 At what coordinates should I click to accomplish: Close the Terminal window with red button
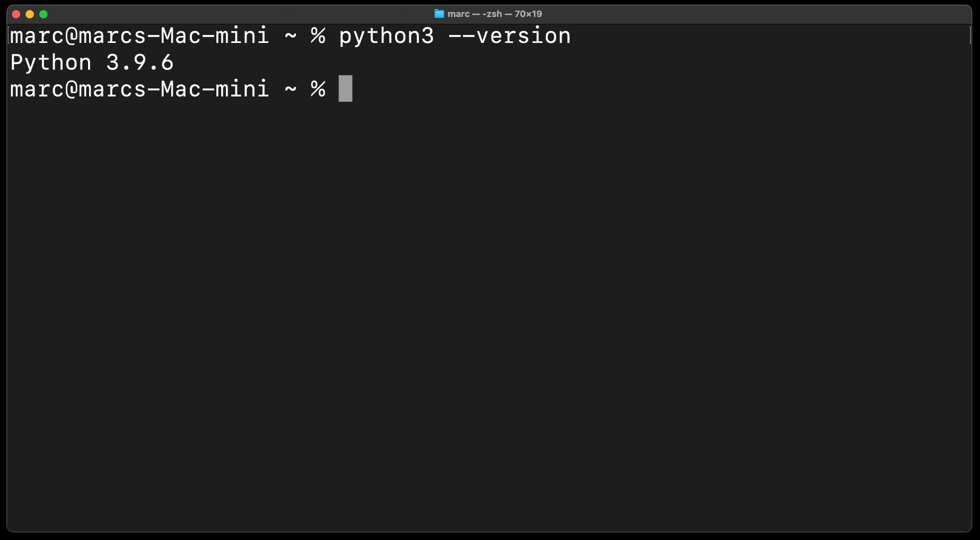click(x=16, y=14)
